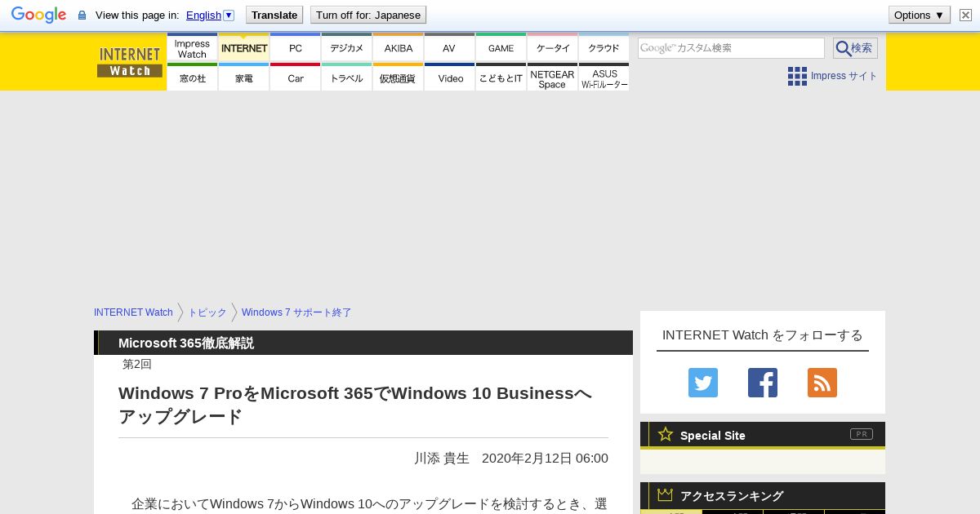Viewport: 980px width, 514px height.
Task: Open the デジカメ nav tab
Action: [347, 47]
